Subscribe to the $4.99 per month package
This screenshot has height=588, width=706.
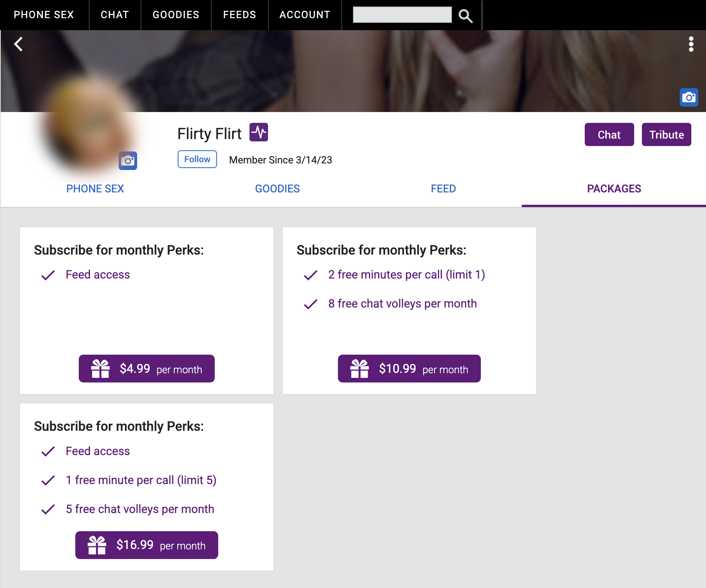pyautogui.click(x=147, y=369)
